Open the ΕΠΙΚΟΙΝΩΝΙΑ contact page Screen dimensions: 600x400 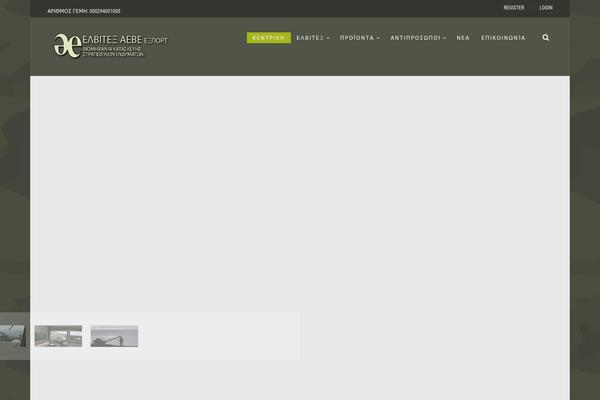point(503,38)
